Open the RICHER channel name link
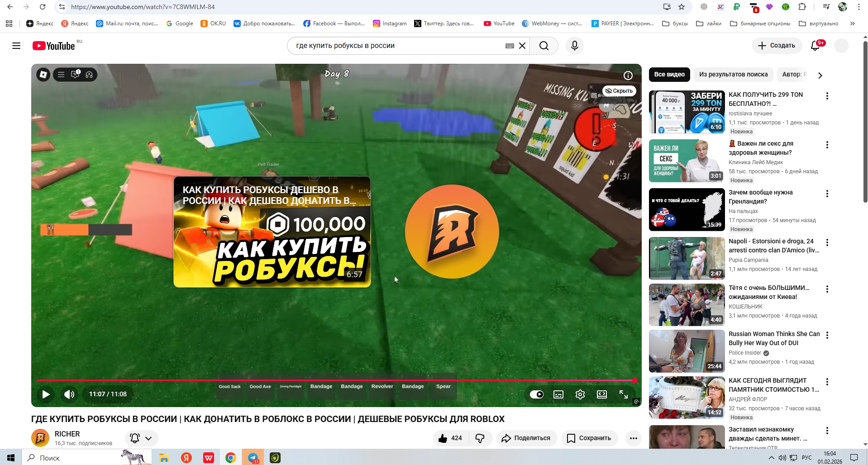Image resolution: width=868 pixels, height=465 pixels. (67, 434)
